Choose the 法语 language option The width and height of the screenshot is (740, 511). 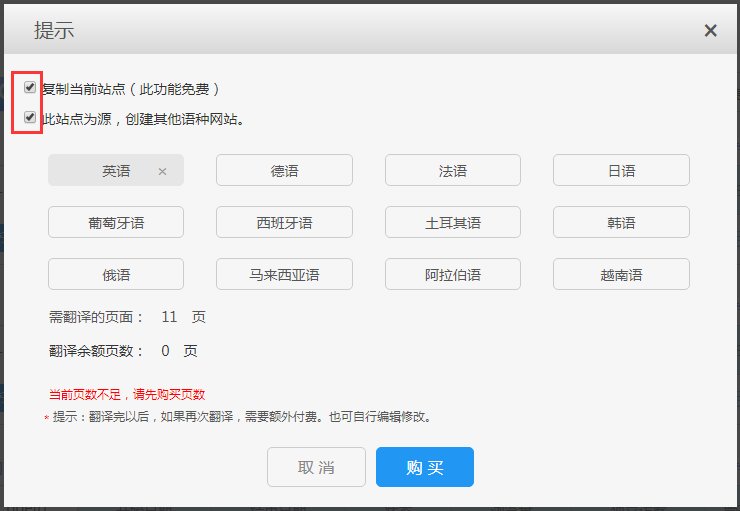tap(453, 171)
